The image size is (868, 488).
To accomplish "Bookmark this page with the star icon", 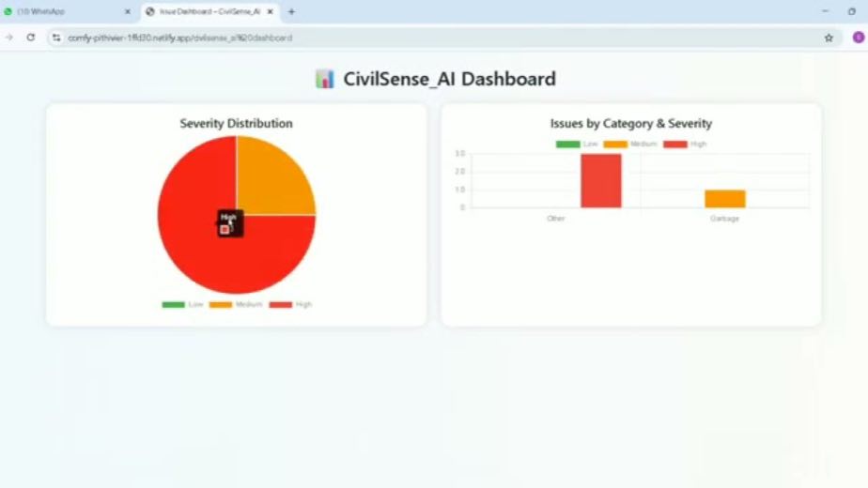I will click(829, 38).
